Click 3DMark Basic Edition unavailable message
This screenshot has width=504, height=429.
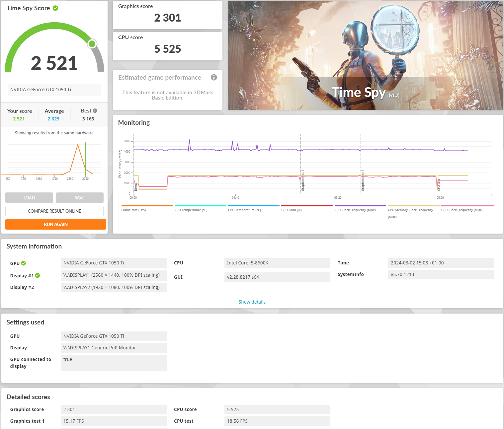(x=168, y=95)
